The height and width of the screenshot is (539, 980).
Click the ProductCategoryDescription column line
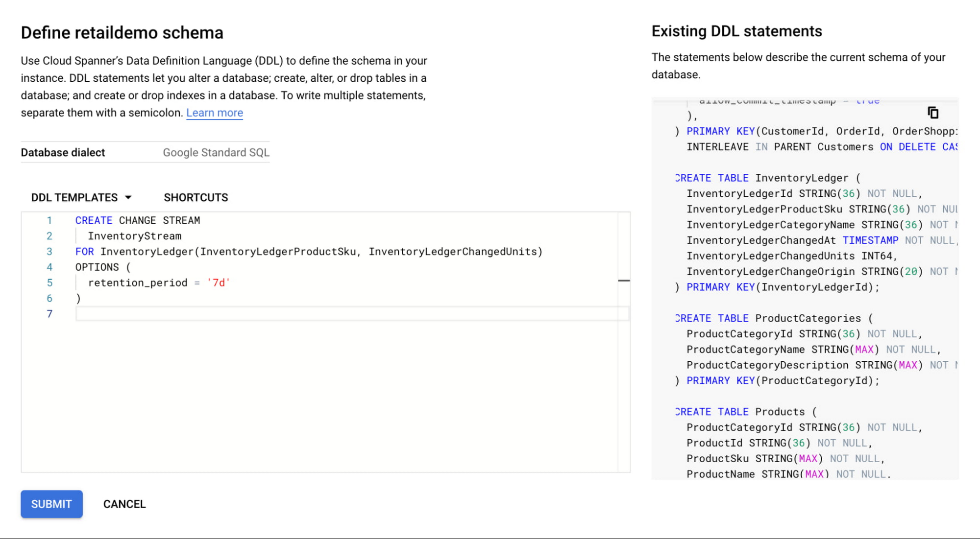coord(822,365)
